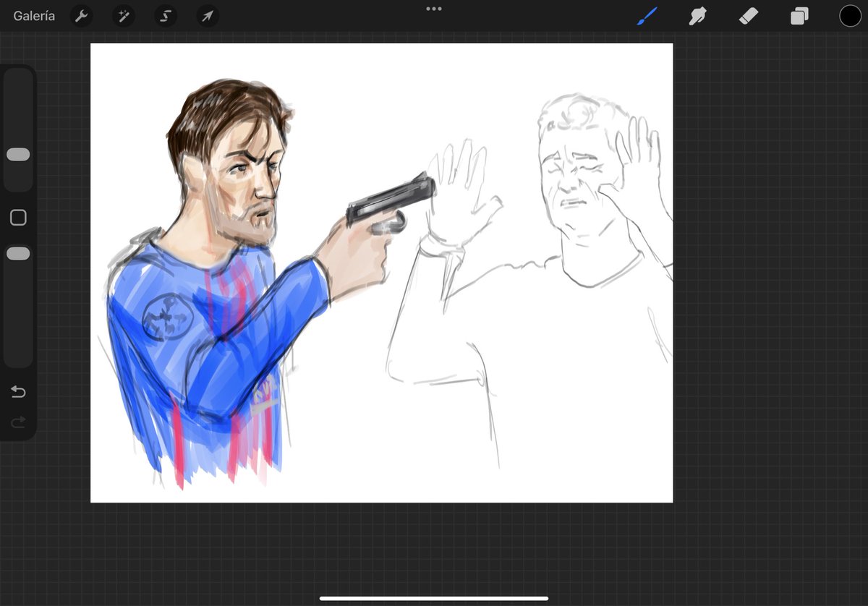Tap the home indicator bar

point(434,598)
